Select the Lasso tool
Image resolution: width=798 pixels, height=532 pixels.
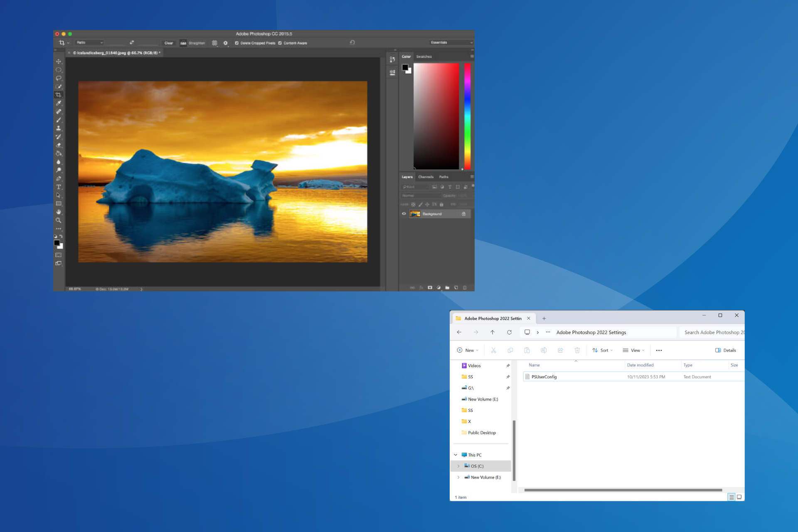(x=59, y=78)
